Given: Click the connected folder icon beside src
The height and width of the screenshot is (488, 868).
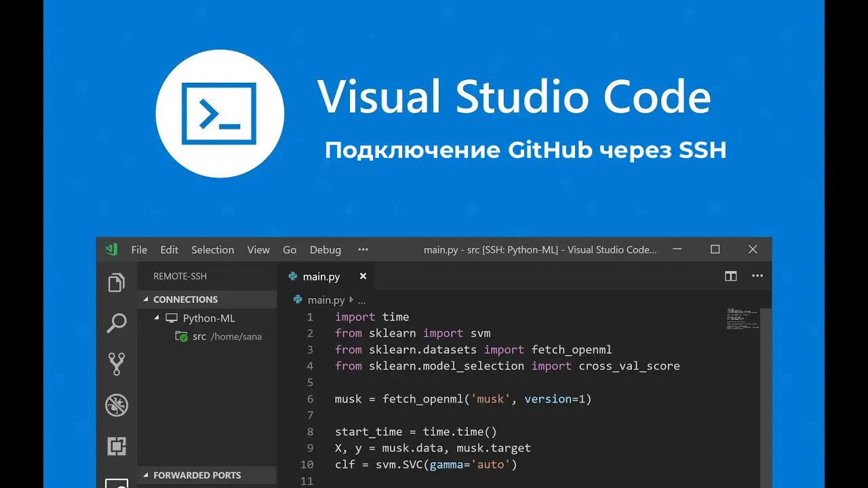Looking at the screenshot, I should [x=181, y=336].
